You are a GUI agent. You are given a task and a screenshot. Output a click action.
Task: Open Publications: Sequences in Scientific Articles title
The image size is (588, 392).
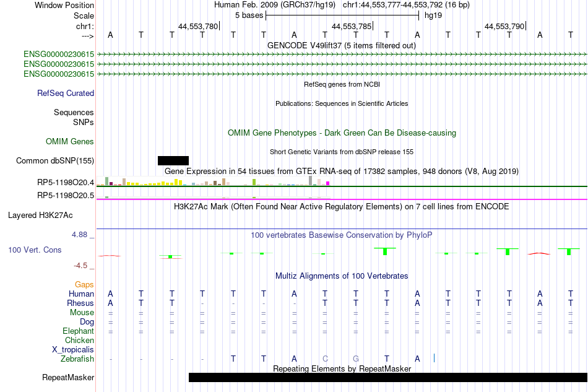[x=342, y=103]
